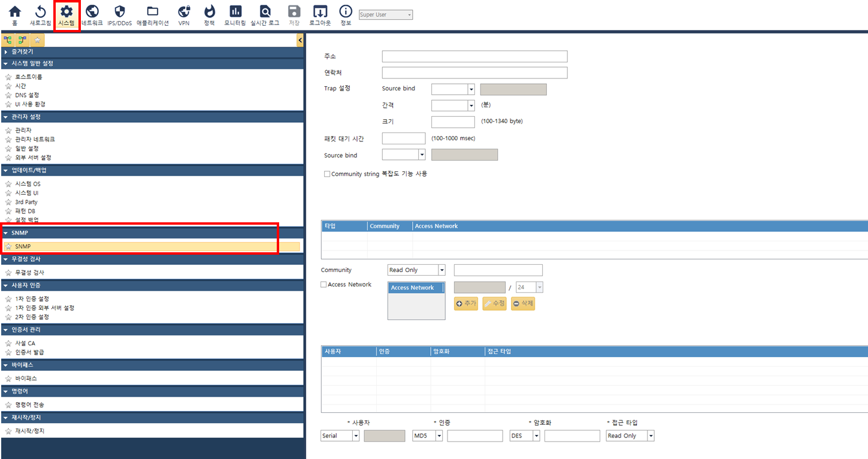The height and width of the screenshot is (459, 868).
Task: Click the 로그아웃 icon
Action: (x=320, y=11)
